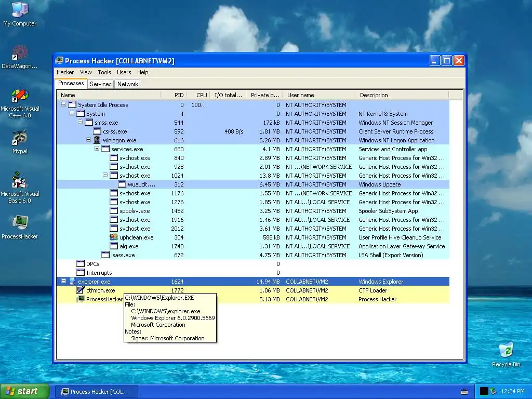Collapse the winlogon.exe tree node
The image size is (532, 399).
[x=88, y=140]
